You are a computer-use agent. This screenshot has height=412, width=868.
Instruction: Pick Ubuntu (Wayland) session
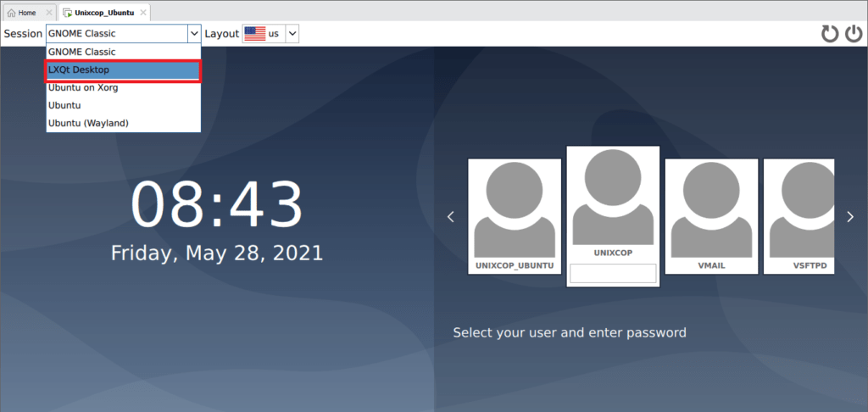point(124,123)
